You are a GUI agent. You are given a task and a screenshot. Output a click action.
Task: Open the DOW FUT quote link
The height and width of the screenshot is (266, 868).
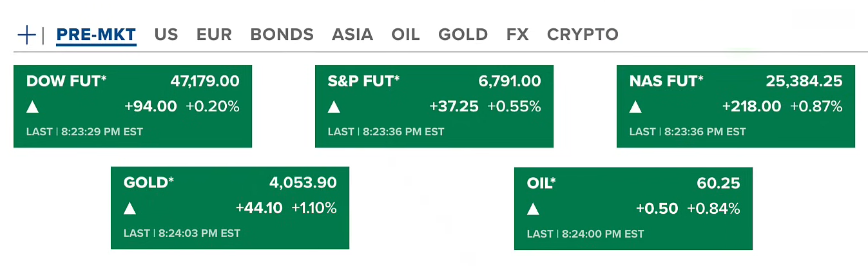click(x=66, y=81)
